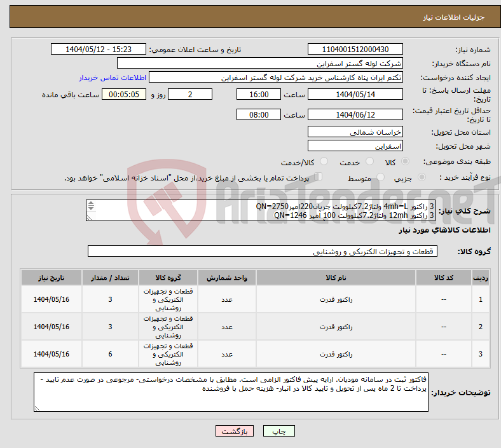Click the buyer notes text area
The height and width of the screenshot is (448, 501).
pyautogui.click(x=231, y=392)
